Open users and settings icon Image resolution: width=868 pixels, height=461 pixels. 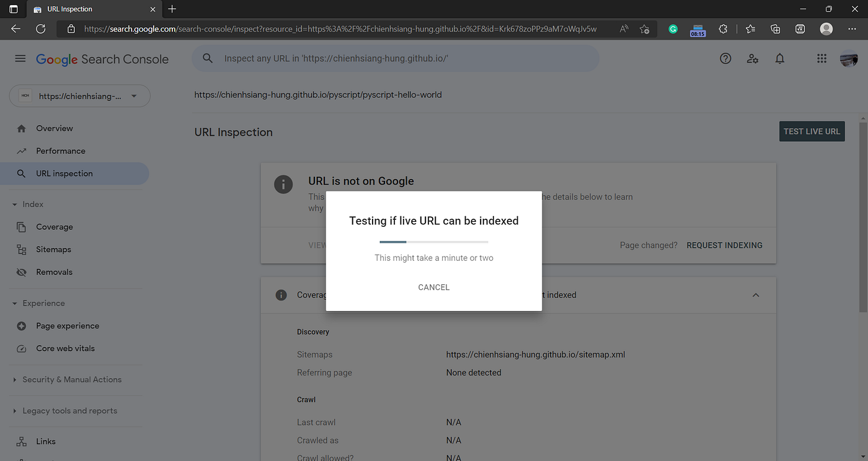(x=753, y=58)
